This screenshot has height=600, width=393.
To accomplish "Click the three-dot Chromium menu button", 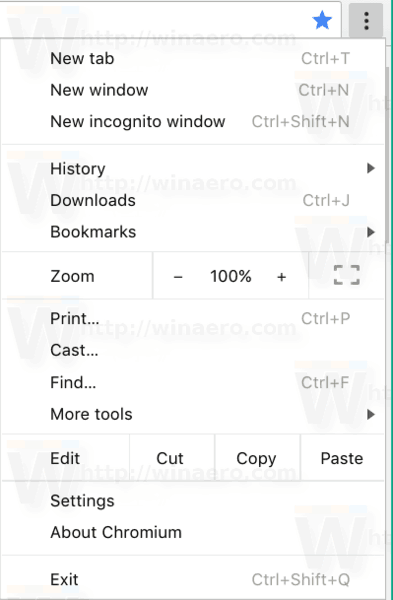I will [366, 21].
